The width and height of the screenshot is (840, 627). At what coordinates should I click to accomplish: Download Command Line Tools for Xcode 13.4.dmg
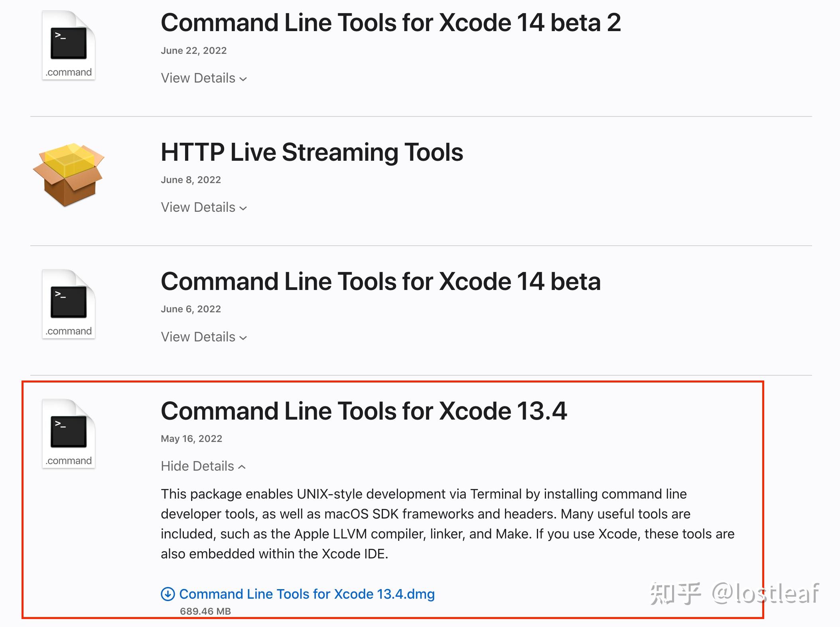coord(306,594)
